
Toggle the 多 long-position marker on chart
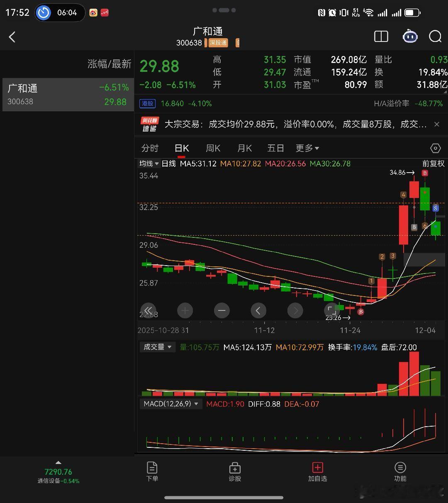click(x=360, y=311)
